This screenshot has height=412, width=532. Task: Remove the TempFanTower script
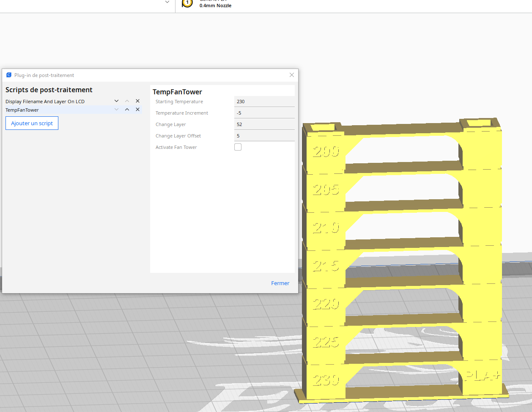[x=137, y=110]
